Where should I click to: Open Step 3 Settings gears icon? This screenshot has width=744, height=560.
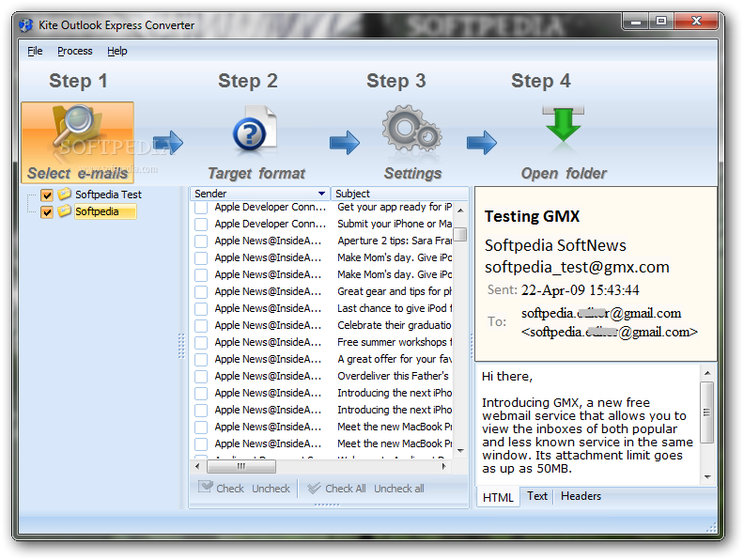click(411, 128)
